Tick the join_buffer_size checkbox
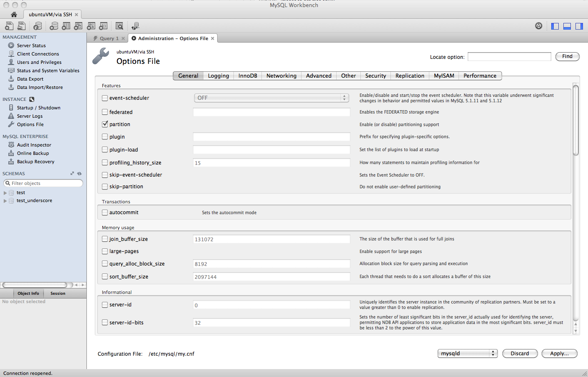Viewport: 588px width, 377px height. [105, 239]
